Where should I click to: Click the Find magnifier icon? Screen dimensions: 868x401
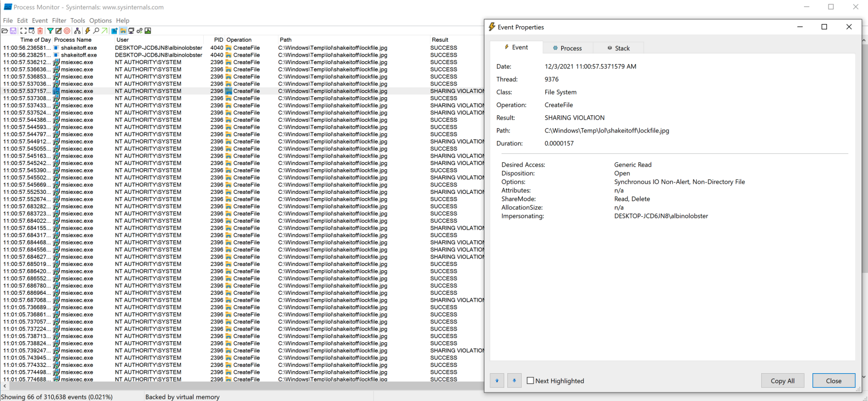click(x=96, y=30)
